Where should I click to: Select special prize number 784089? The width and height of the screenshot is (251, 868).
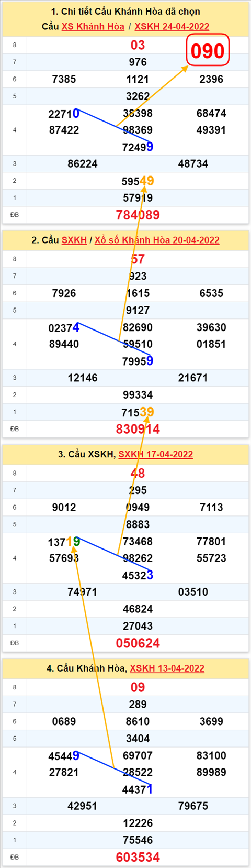(x=138, y=215)
